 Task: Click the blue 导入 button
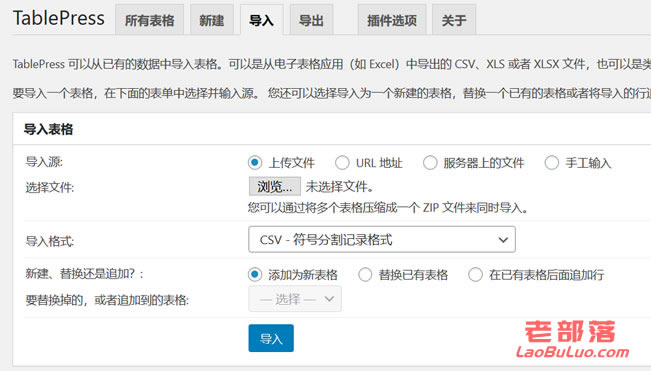click(271, 338)
